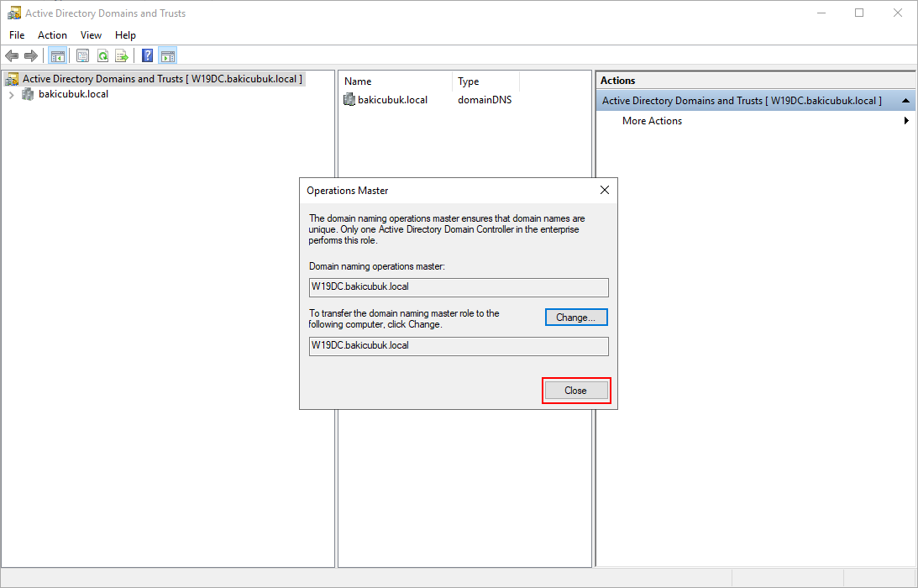Maximize the main window
This screenshot has width=918, height=588.
(859, 13)
